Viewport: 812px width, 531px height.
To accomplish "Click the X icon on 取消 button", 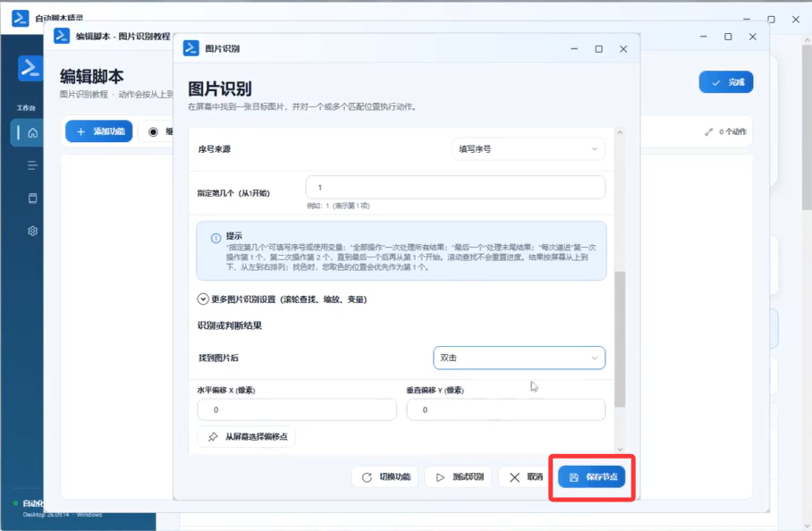I will 514,477.
